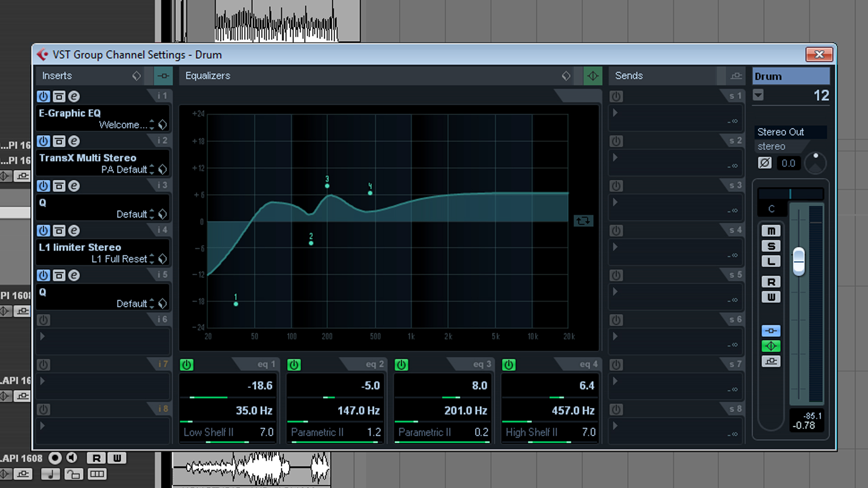Screen dimensions: 868x488
Task: Select EQ curve point 1
Action: (x=236, y=304)
